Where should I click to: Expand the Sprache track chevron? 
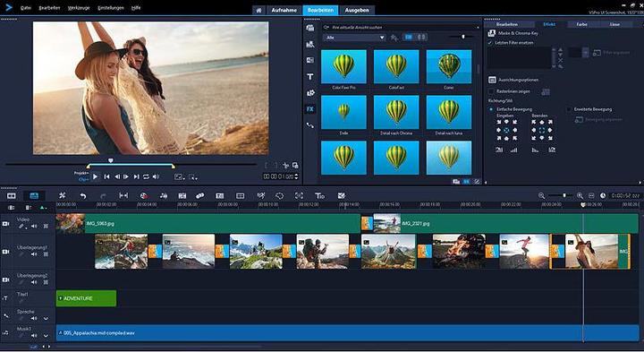pos(46,318)
